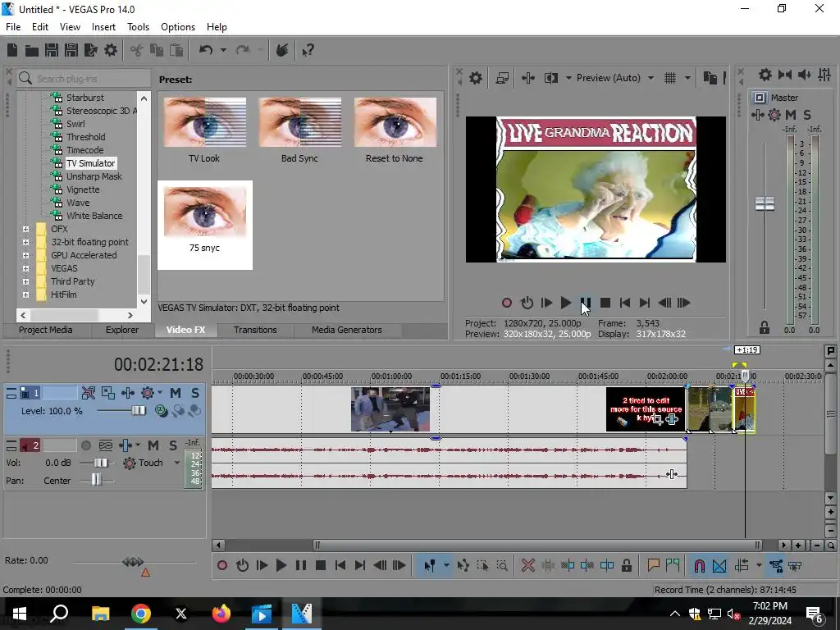Open File Explorer from the taskbar
The height and width of the screenshot is (630, 840).
point(100,614)
